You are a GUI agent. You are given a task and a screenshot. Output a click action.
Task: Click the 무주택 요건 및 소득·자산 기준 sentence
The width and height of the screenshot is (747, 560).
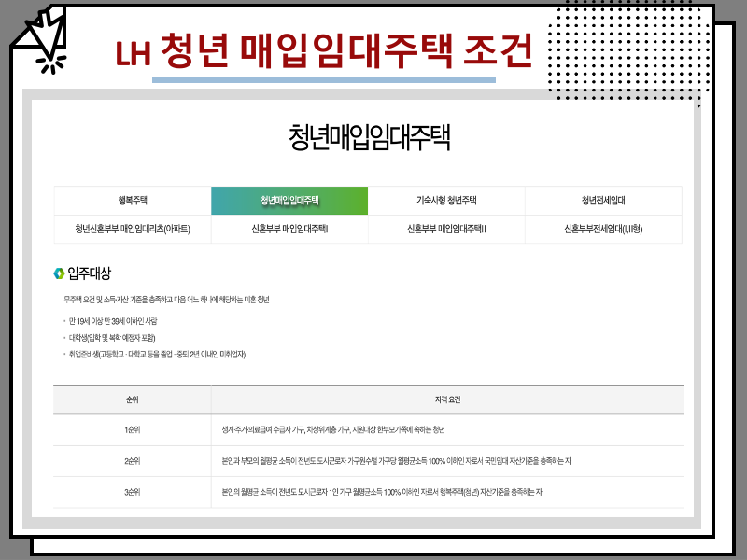[166, 300]
